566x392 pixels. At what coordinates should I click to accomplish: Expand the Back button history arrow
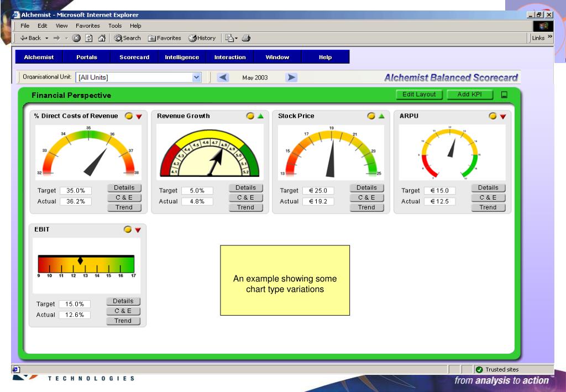click(x=46, y=38)
